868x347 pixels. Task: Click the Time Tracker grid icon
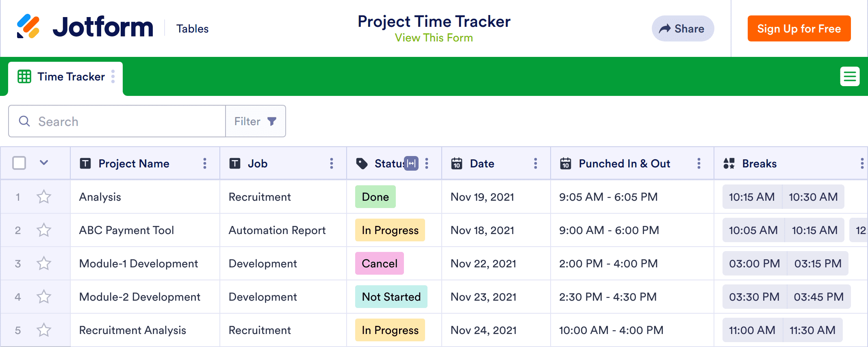tap(24, 76)
